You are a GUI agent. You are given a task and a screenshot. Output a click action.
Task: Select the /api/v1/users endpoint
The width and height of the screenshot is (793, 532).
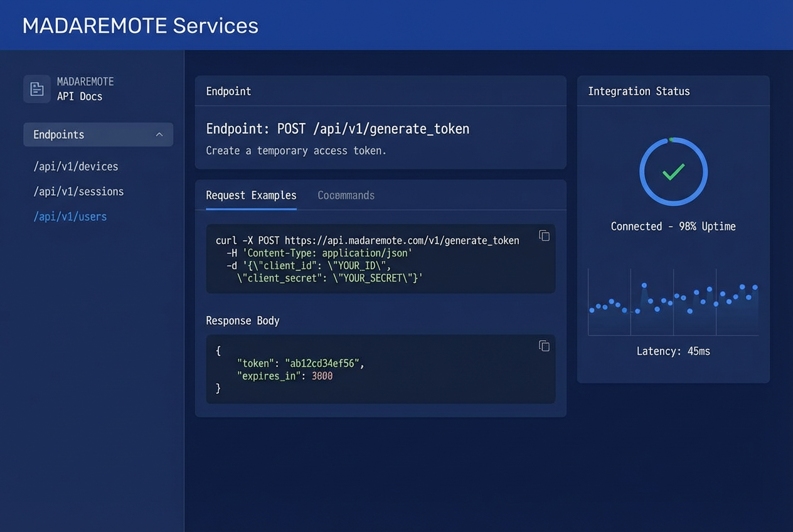pyautogui.click(x=70, y=216)
